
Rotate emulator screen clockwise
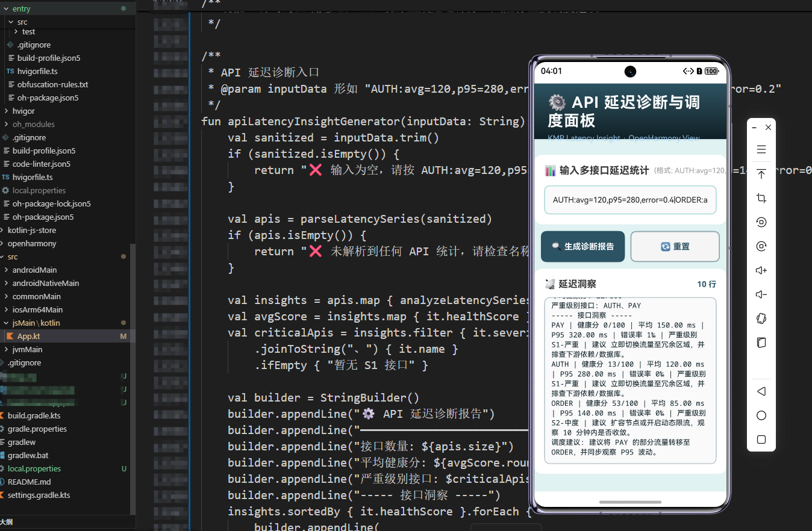761,246
